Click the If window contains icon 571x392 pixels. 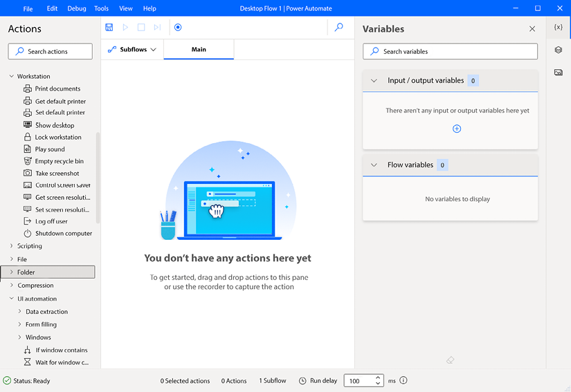(27, 350)
